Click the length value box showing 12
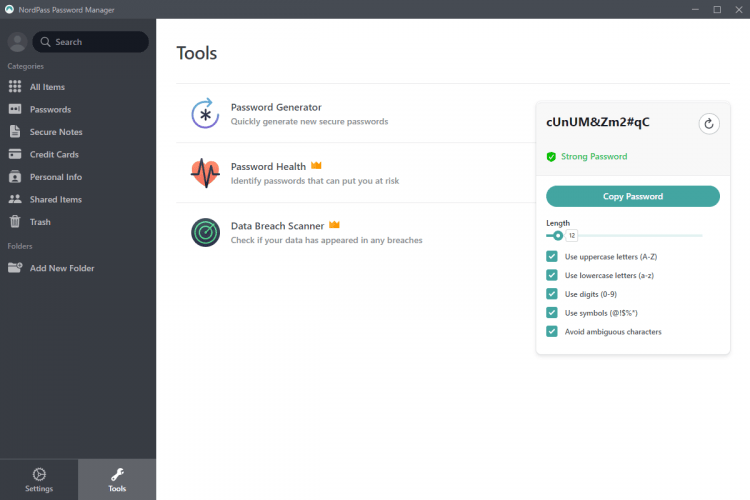 pos(572,235)
